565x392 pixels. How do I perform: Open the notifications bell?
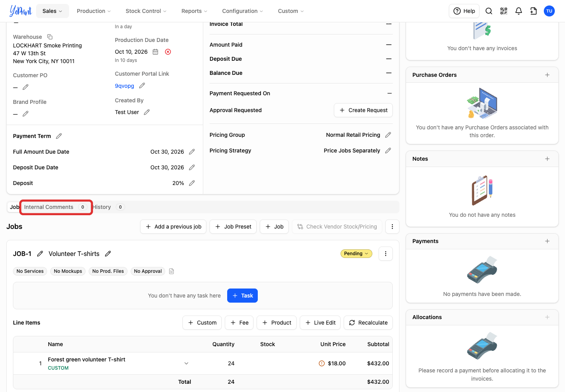coord(519,11)
